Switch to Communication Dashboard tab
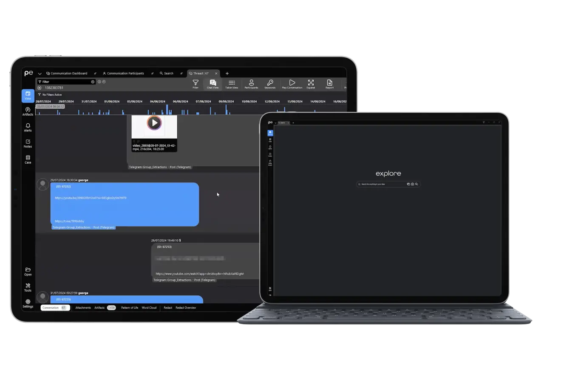The height and width of the screenshot is (392, 567). pyautogui.click(x=68, y=74)
